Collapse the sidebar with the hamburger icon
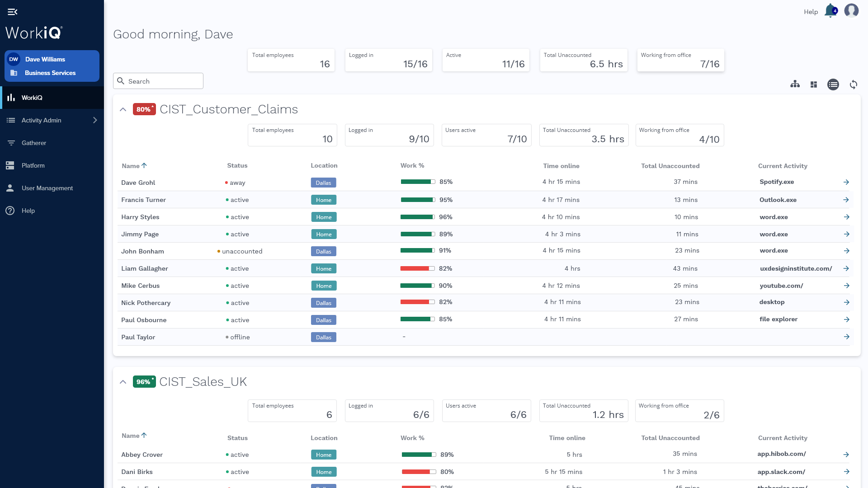 tap(13, 11)
